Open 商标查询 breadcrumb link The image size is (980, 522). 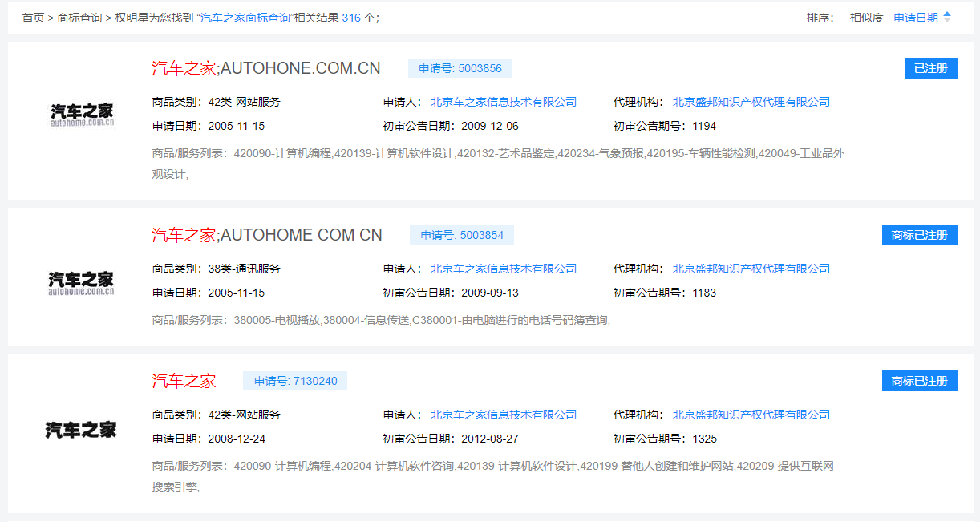click(79, 18)
